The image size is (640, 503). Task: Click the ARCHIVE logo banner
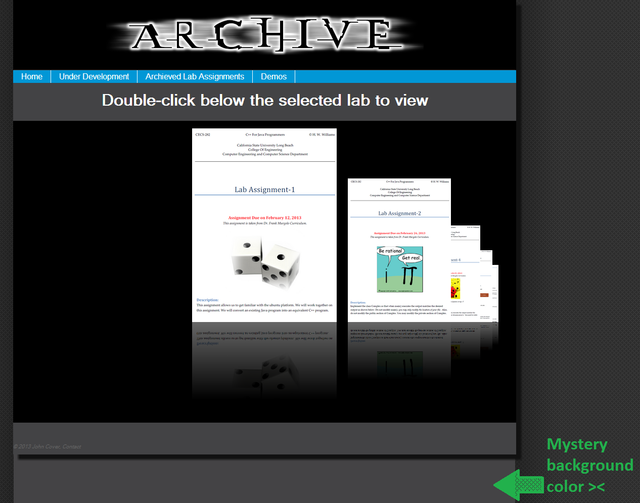(x=261, y=36)
